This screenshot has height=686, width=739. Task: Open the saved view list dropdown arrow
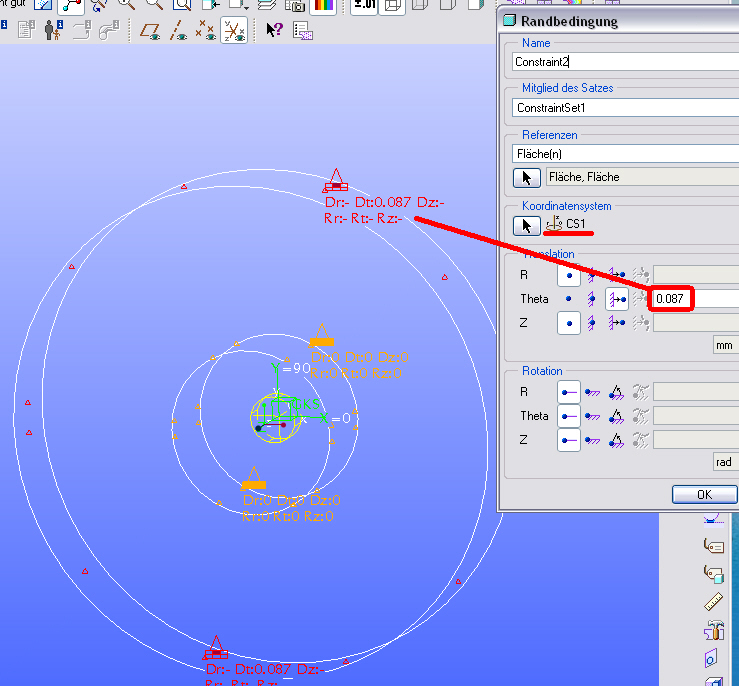click(x=246, y=8)
